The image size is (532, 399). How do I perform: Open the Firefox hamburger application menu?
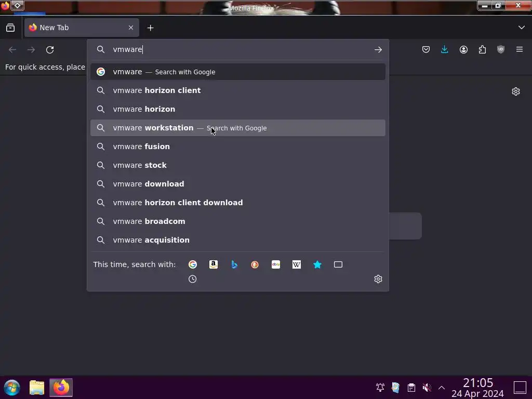(x=520, y=49)
